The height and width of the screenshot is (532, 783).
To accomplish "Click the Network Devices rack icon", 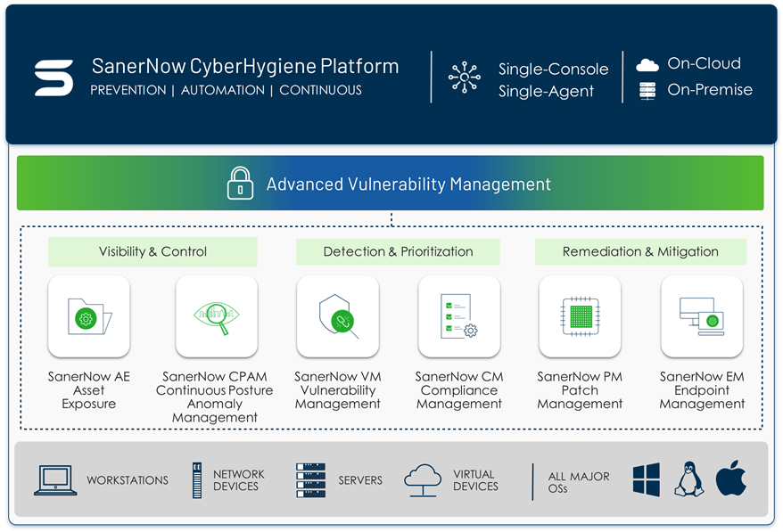I will (197, 480).
